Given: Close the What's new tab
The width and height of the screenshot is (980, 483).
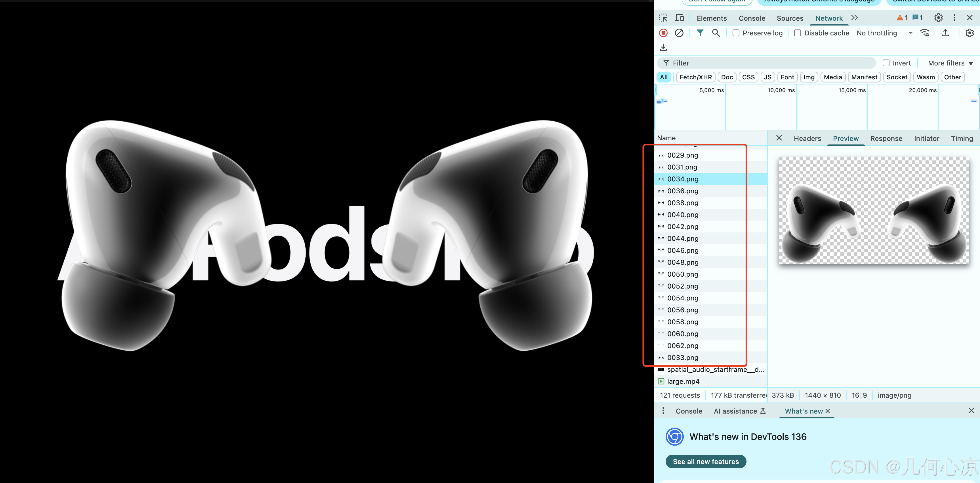Looking at the screenshot, I should 827,411.
